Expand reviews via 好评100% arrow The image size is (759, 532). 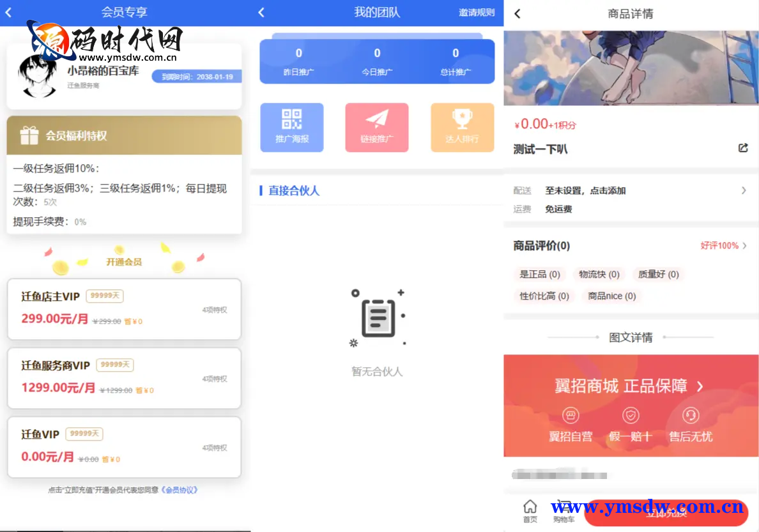(x=744, y=246)
